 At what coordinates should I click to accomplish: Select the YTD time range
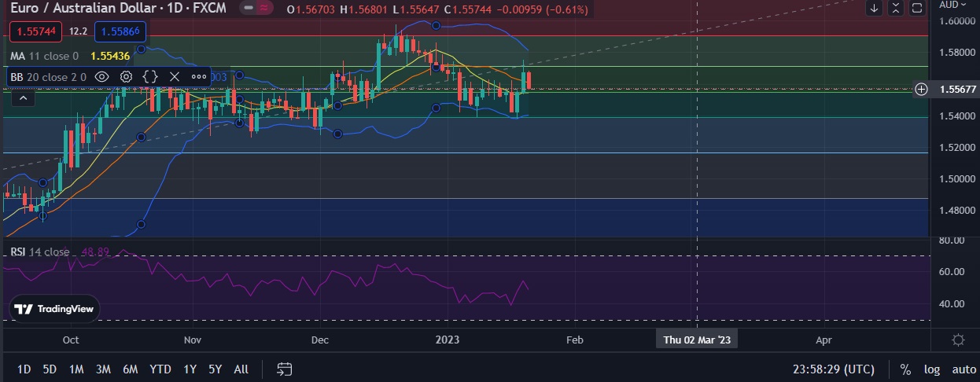click(160, 369)
